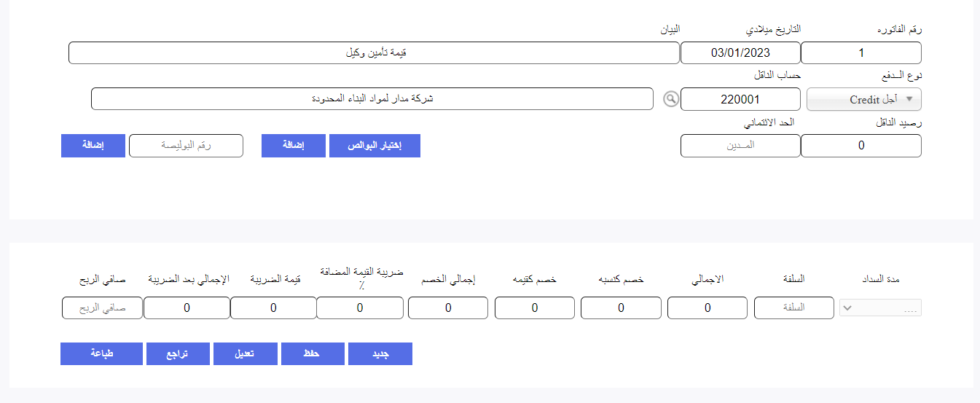The image size is (980, 403).
Task: Select the date field 03/01/2023
Action: pyautogui.click(x=740, y=53)
